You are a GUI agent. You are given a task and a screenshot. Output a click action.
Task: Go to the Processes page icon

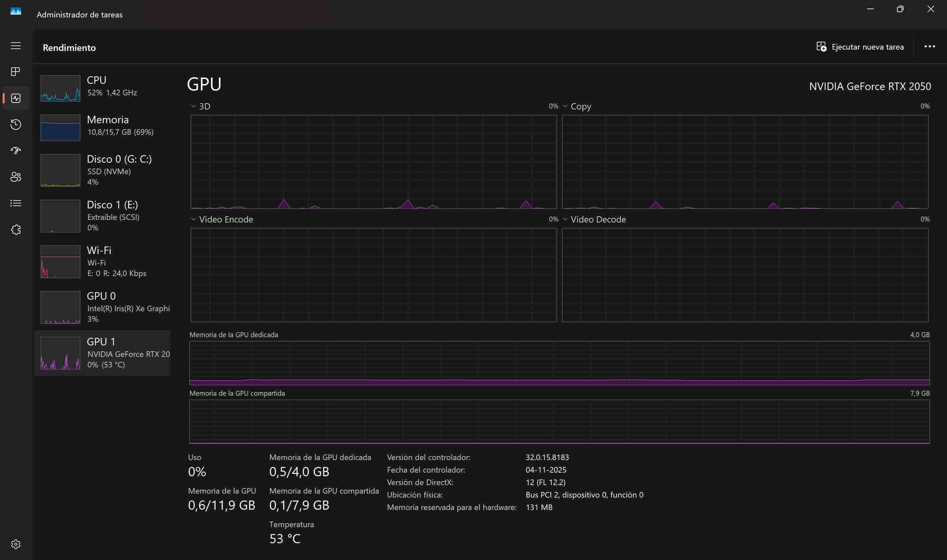15,72
